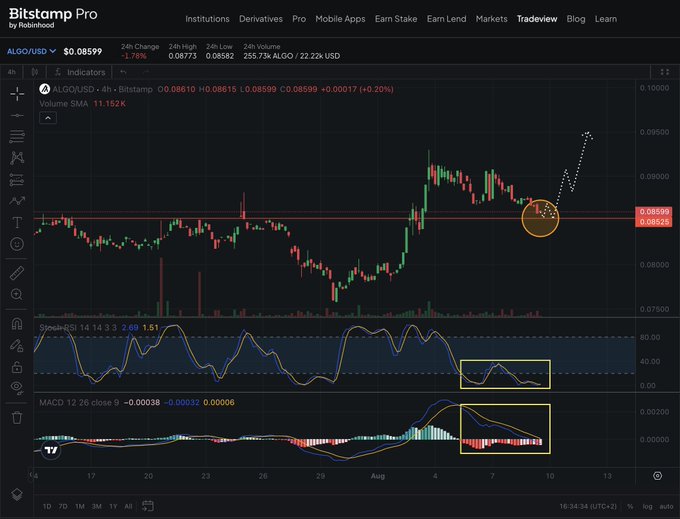This screenshot has height=519, width=680.
Task: Set chart range to 7D
Action: (63, 506)
